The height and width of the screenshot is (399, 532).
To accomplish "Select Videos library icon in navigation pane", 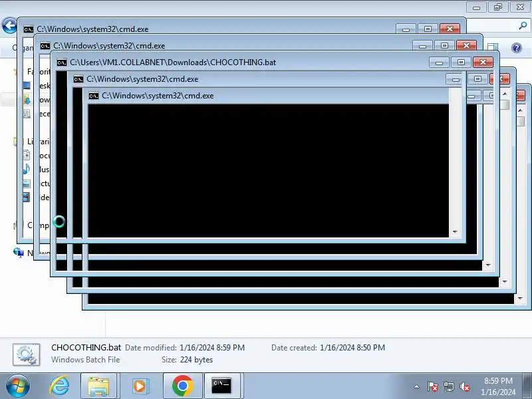I will 27,197.
